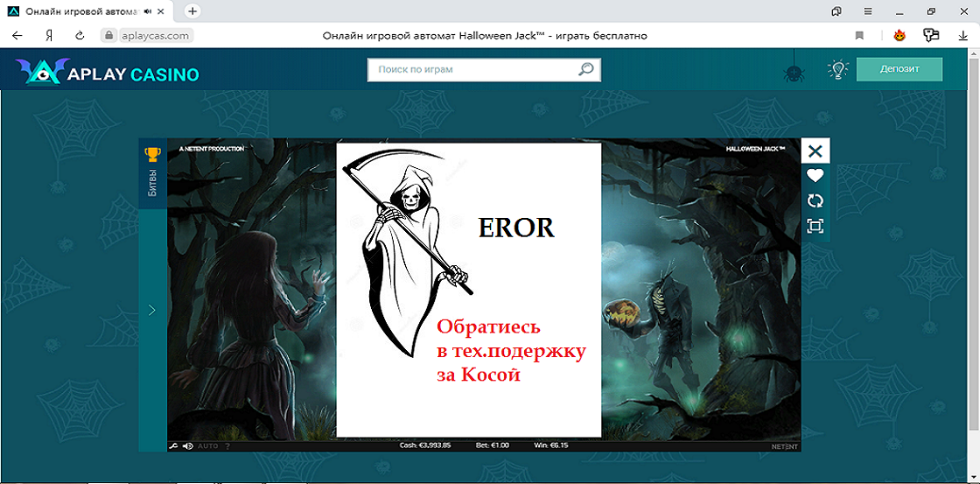Screen dimensions: 980x484
Task: Bookmark this page in address bar
Action: pyautogui.click(x=859, y=36)
